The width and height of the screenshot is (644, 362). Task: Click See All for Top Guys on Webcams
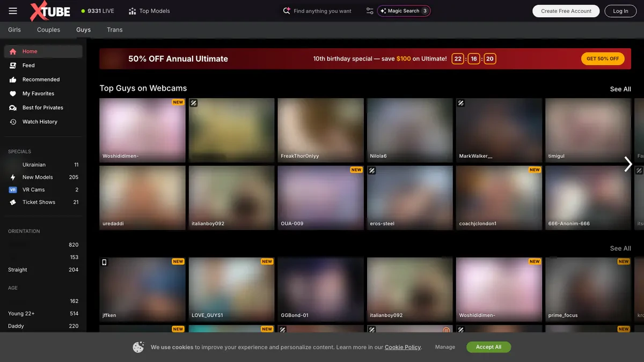click(x=620, y=89)
